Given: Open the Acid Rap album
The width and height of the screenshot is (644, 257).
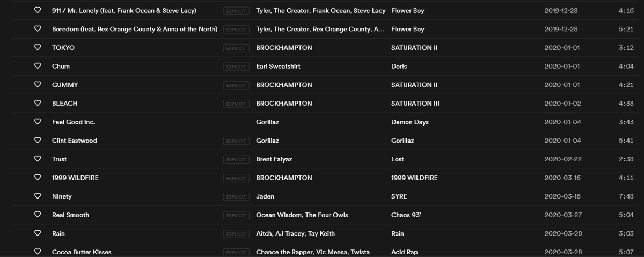Looking at the screenshot, I should click(404, 252).
